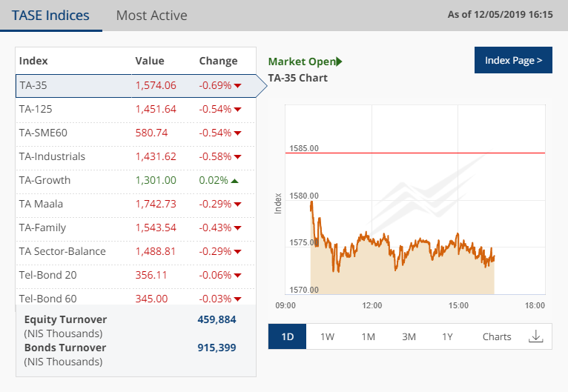
Task: Set chart range to 3M
Action: pos(409,336)
